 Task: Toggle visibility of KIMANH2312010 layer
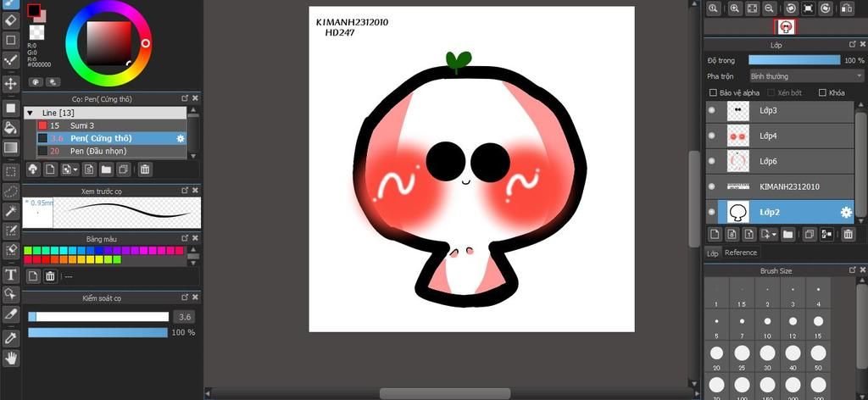[712, 186]
